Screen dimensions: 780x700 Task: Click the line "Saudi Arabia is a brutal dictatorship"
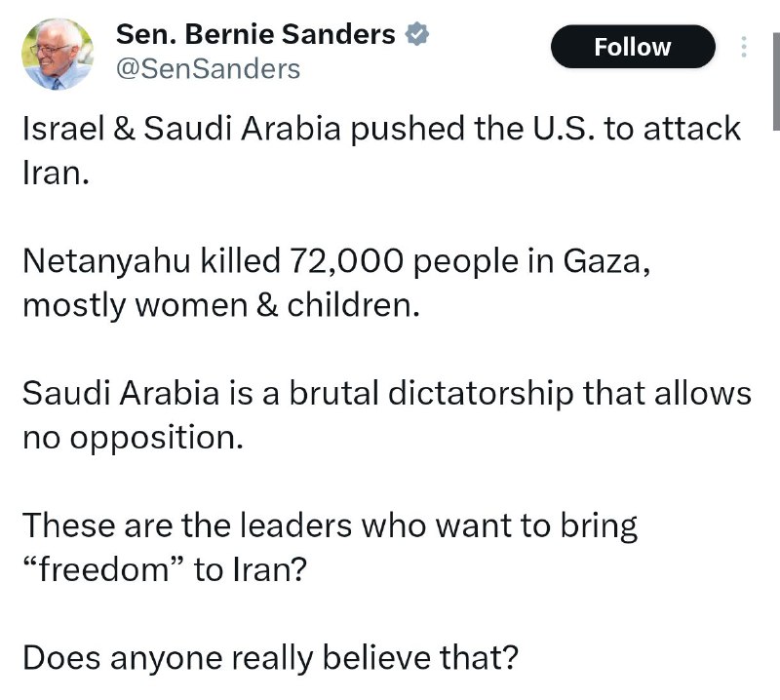(386, 394)
